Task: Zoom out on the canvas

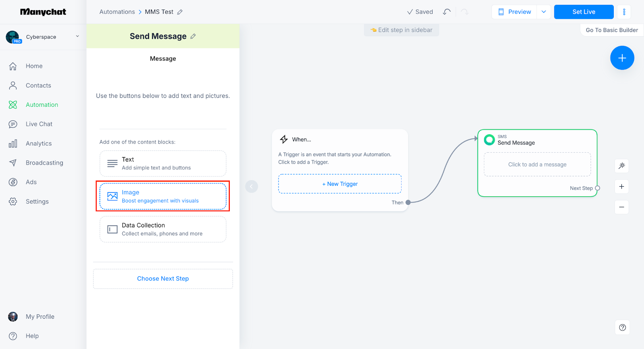Action: tap(621, 207)
